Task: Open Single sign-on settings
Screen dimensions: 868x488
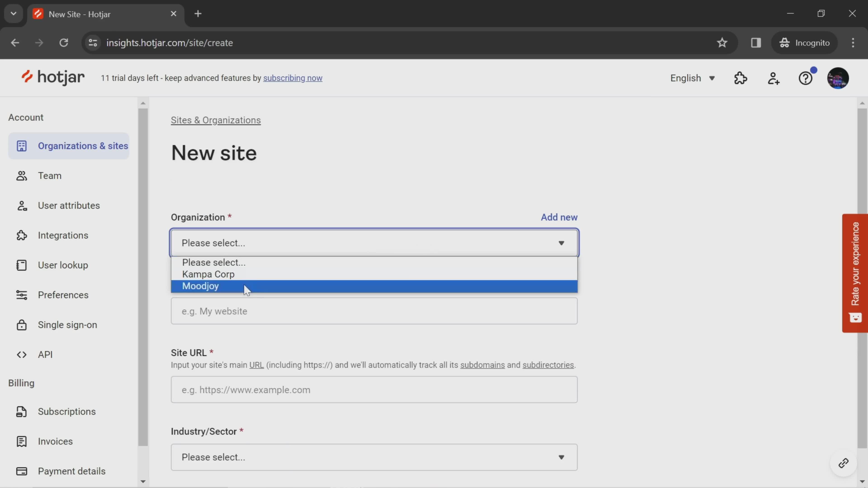Action: (x=67, y=325)
